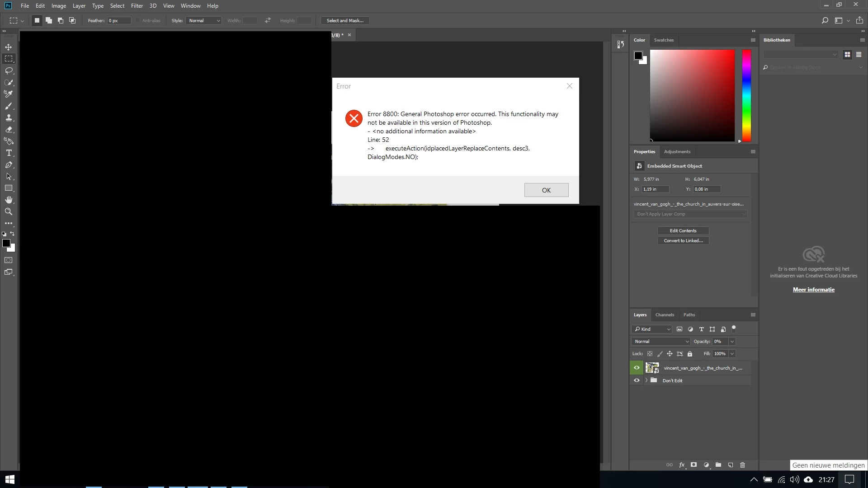The height and width of the screenshot is (488, 868).
Task: Expand the Don't Edit group
Action: pyautogui.click(x=646, y=380)
